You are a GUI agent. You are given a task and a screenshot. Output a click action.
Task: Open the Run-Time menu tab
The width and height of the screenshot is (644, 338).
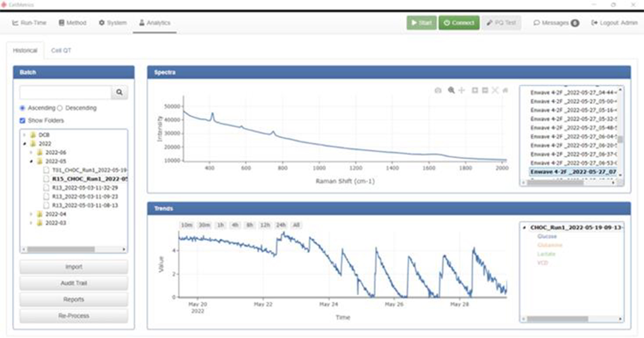29,23
